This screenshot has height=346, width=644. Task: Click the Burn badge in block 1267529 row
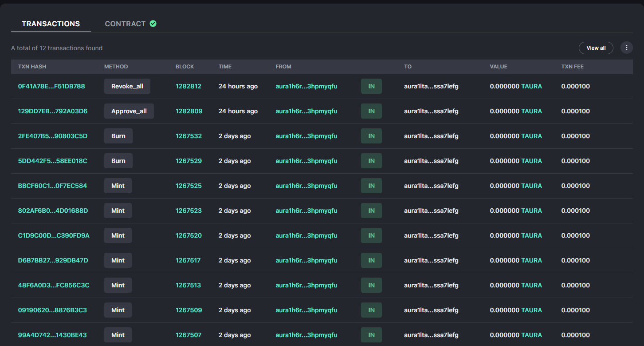pyautogui.click(x=118, y=161)
